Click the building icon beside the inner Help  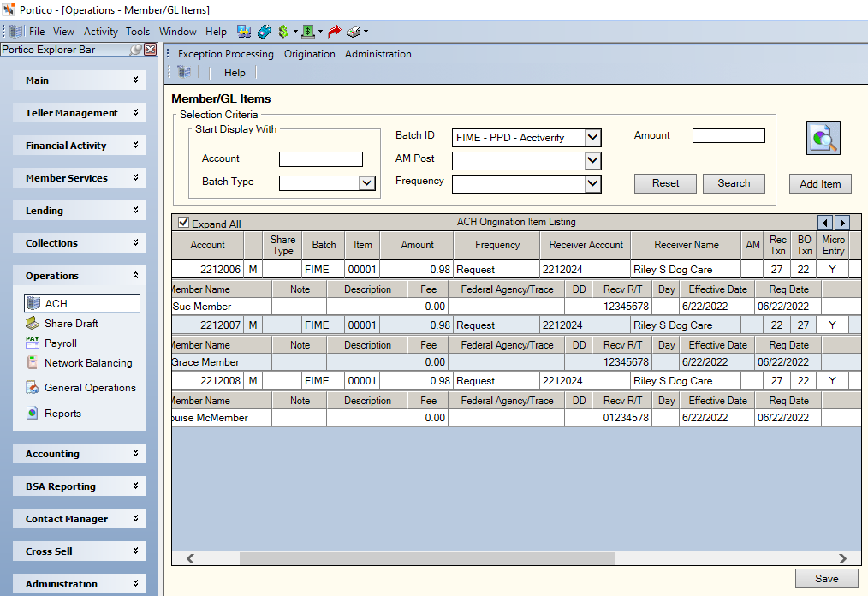pyautogui.click(x=184, y=72)
